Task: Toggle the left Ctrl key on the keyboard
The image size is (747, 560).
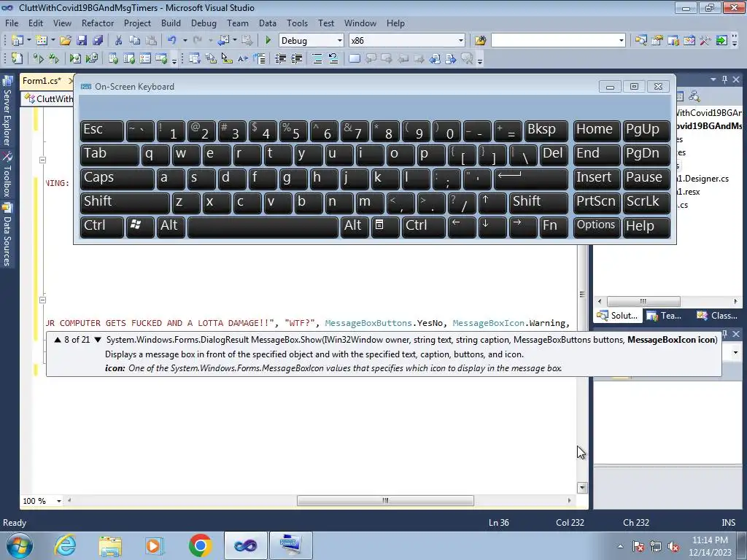Action: (x=101, y=226)
